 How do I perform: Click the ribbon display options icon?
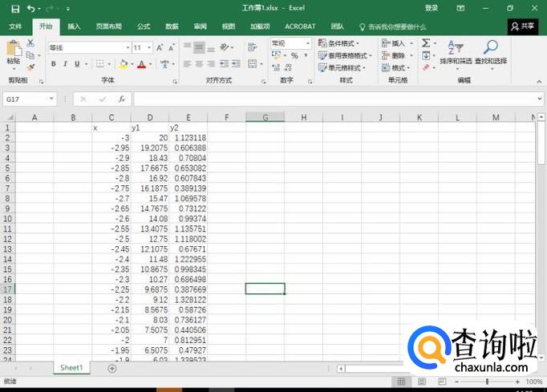click(460, 8)
